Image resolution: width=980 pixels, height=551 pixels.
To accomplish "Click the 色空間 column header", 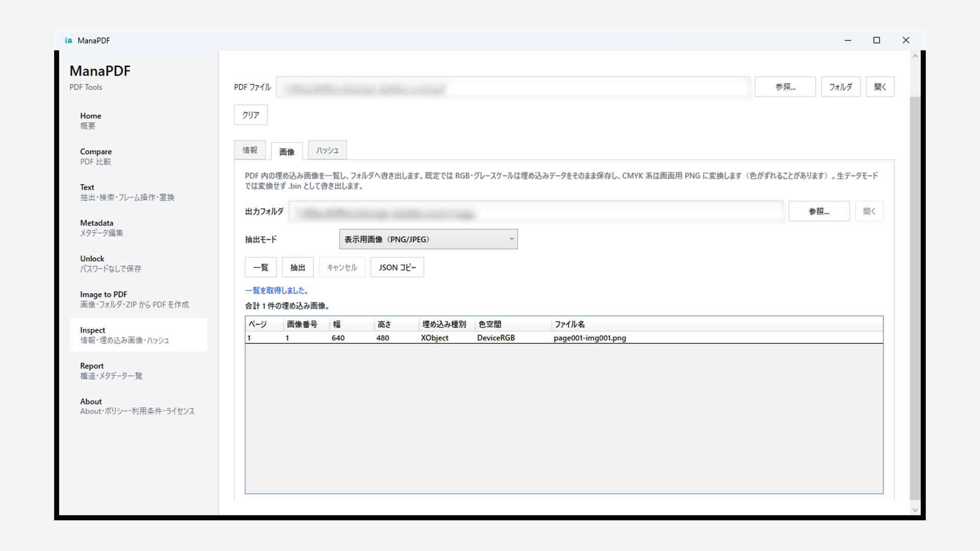I will (x=513, y=324).
